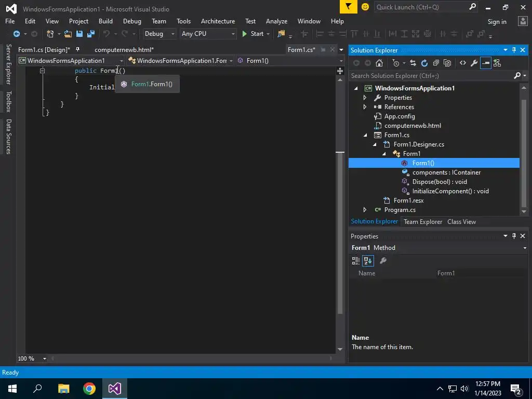
Task: Collapse the Form1.Designer.cs node
Action: (375, 144)
